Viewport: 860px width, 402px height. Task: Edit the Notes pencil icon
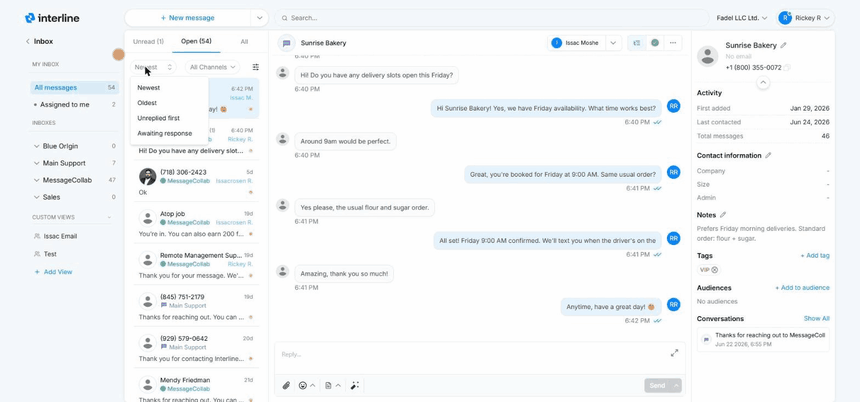point(723,215)
